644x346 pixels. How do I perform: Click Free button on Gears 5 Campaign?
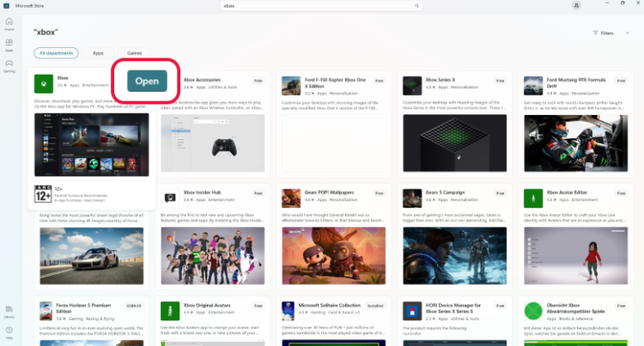(500, 193)
